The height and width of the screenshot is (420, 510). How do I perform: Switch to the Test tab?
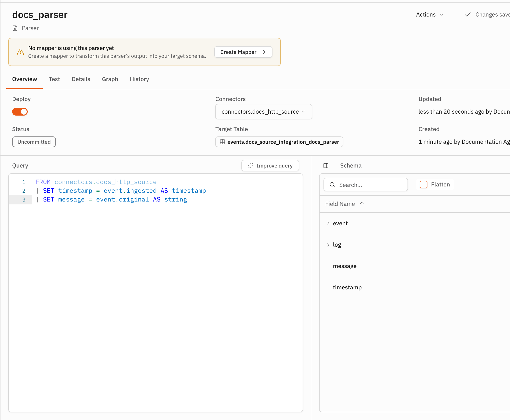click(54, 79)
